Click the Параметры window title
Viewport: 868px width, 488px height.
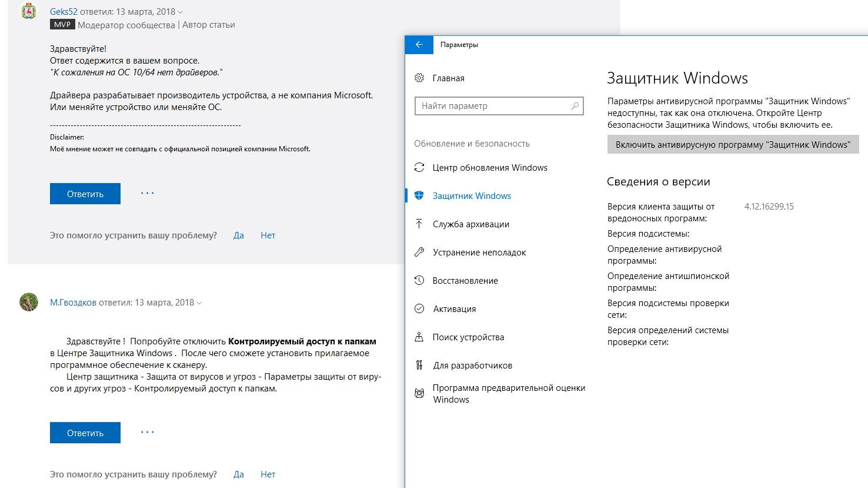[x=459, y=45]
